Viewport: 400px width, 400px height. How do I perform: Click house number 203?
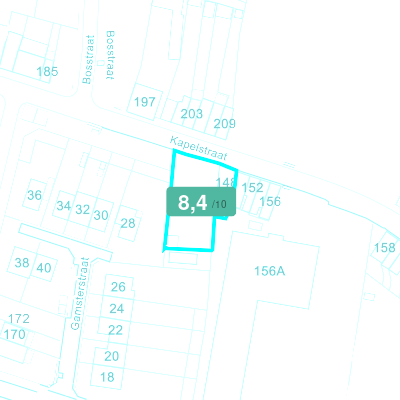click(192, 114)
